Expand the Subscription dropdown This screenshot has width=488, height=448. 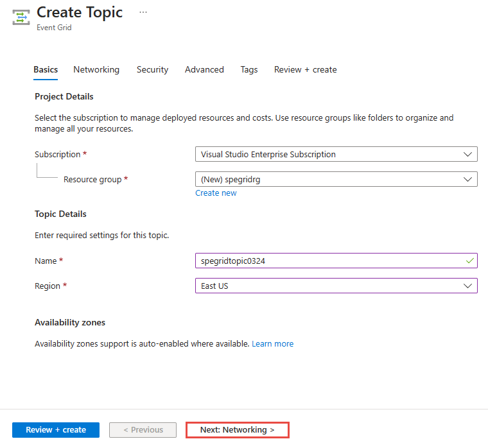pyautogui.click(x=336, y=155)
